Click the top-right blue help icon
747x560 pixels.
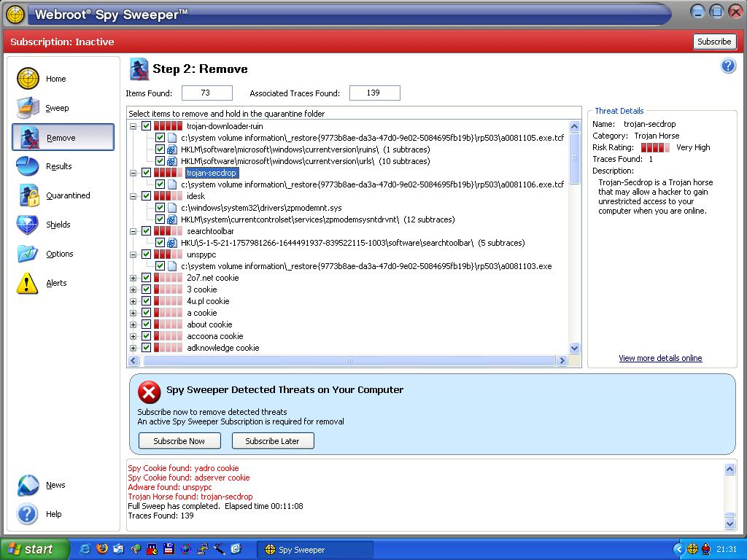729,66
